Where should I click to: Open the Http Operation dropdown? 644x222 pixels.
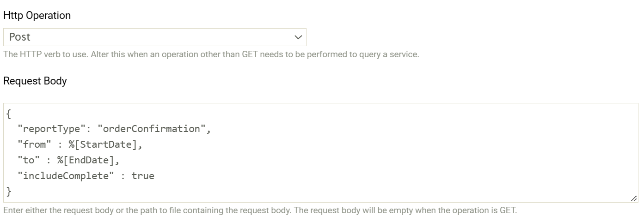pos(154,37)
